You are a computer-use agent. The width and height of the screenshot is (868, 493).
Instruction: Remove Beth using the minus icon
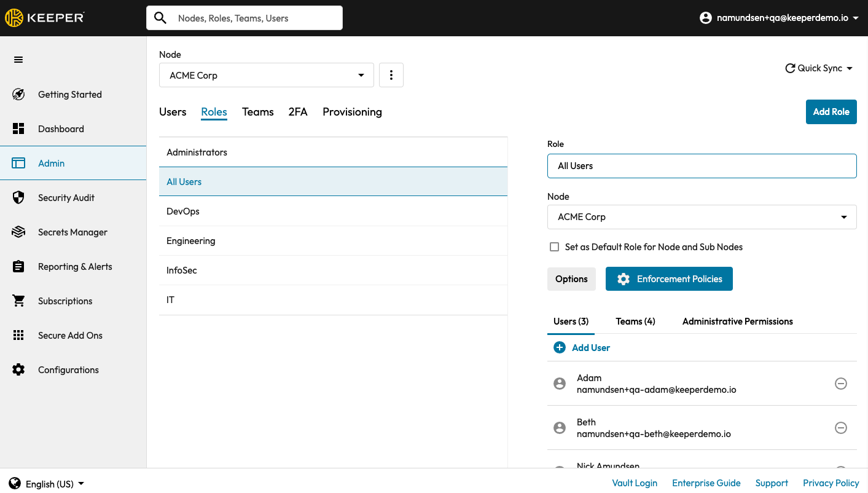coord(841,428)
